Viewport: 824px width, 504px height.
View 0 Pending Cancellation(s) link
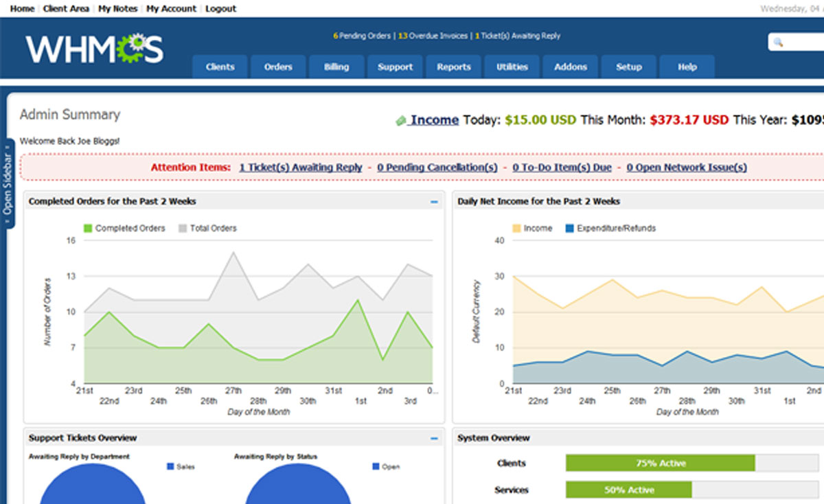coord(437,168)
